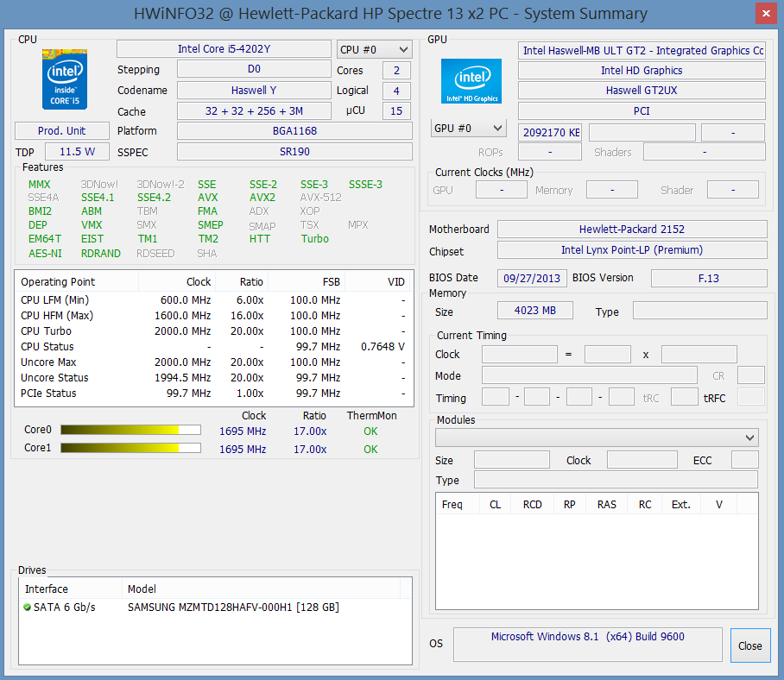Viewport: 784px width, 680px height.
Task: Click the RDRAND feature label
Action: pos(101,254)
